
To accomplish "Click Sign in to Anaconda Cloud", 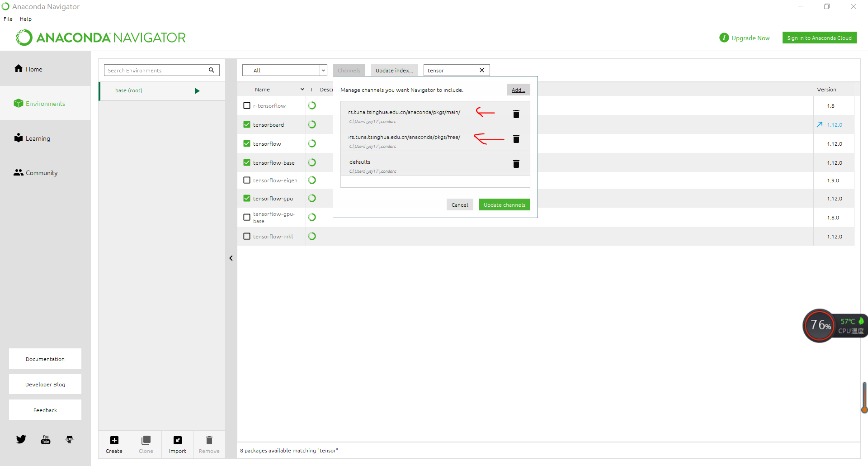I will [819, 38].
